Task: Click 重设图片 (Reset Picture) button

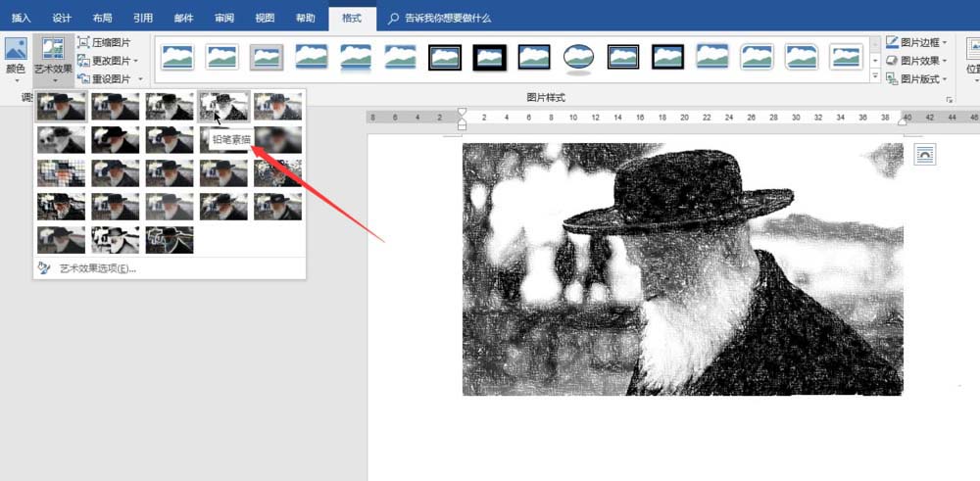Action: tap(110, 78)
